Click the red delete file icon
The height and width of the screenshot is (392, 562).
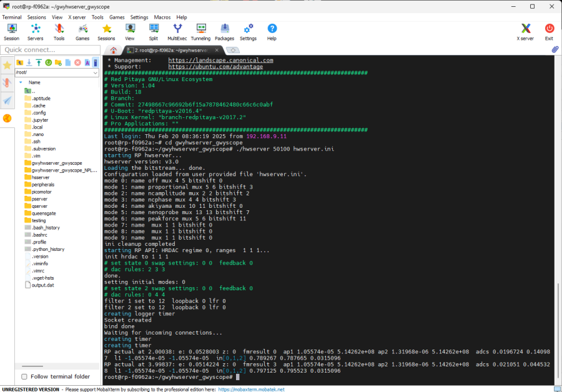[77, 62]
